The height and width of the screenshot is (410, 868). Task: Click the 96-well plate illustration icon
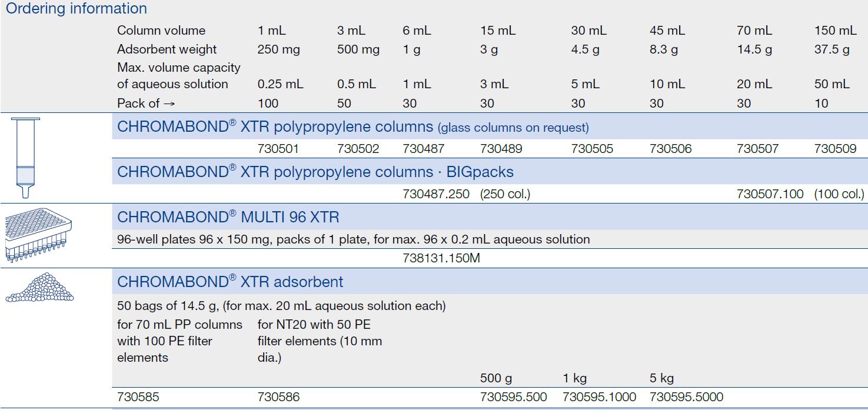coord(38,236)
